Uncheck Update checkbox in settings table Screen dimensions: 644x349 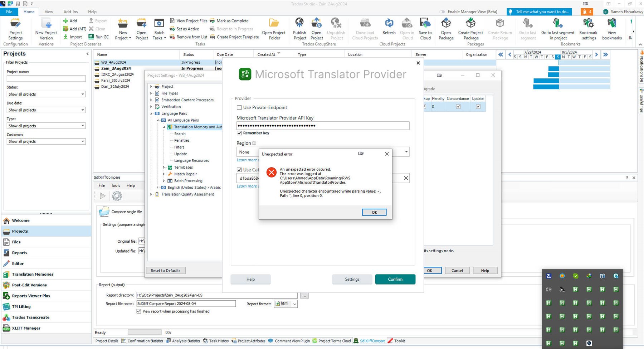(x=478, y=107)
